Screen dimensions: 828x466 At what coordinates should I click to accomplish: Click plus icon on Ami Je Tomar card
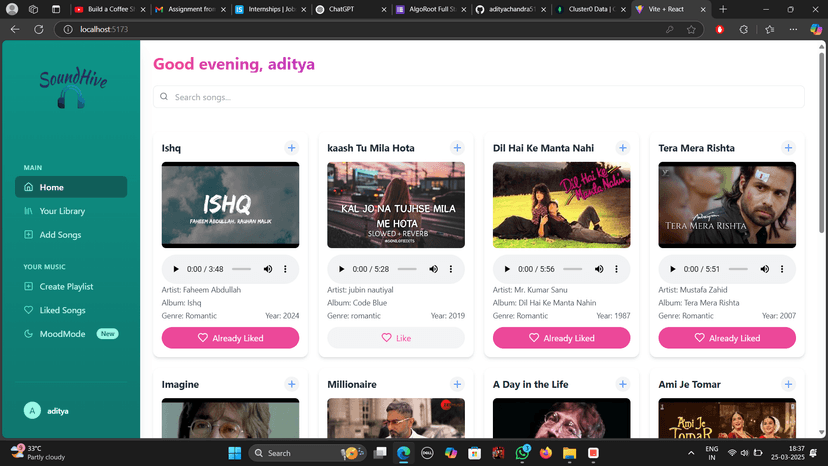[788, 384]
